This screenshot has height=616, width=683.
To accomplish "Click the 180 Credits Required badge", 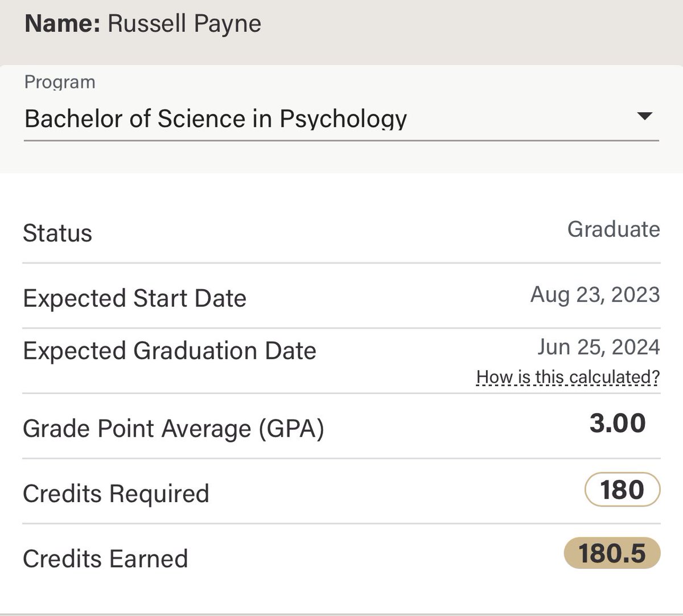I will coord(622,490).
